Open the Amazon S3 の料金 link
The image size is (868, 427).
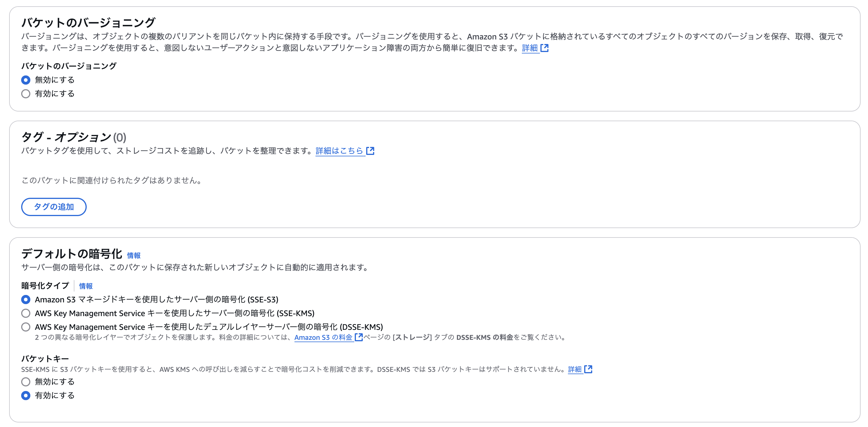pyautogui.click(x=324, y=337)
